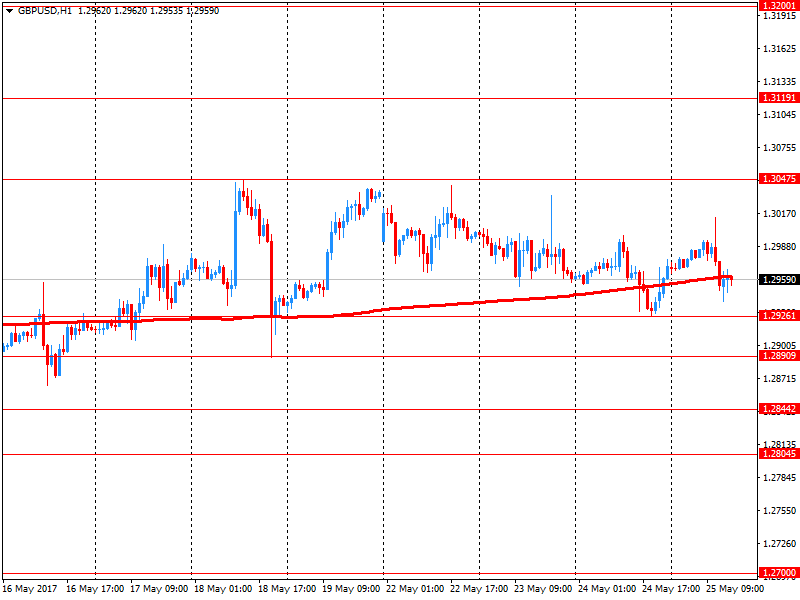Select the 1.28442 red price label
This screenshot has height=600, width=800.
click(x=779, y=409)
